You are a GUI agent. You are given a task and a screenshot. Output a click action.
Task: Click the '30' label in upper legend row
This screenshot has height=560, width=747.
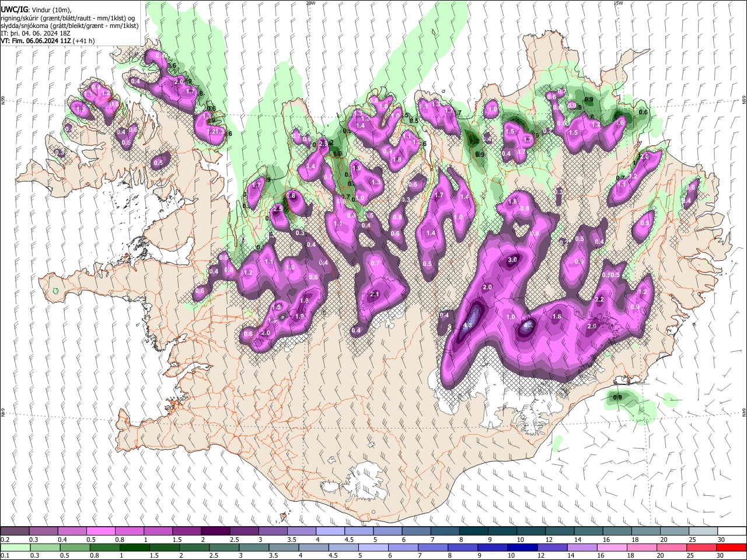[721, 540]
